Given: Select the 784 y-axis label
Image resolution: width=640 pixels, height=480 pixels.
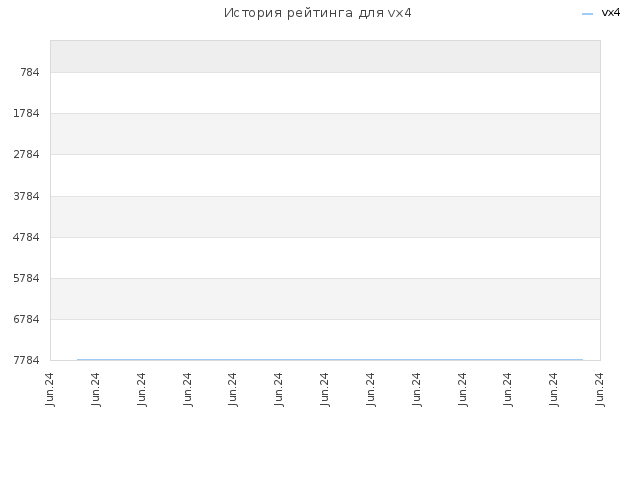Looking at the screenshot, I should [30, 72].
